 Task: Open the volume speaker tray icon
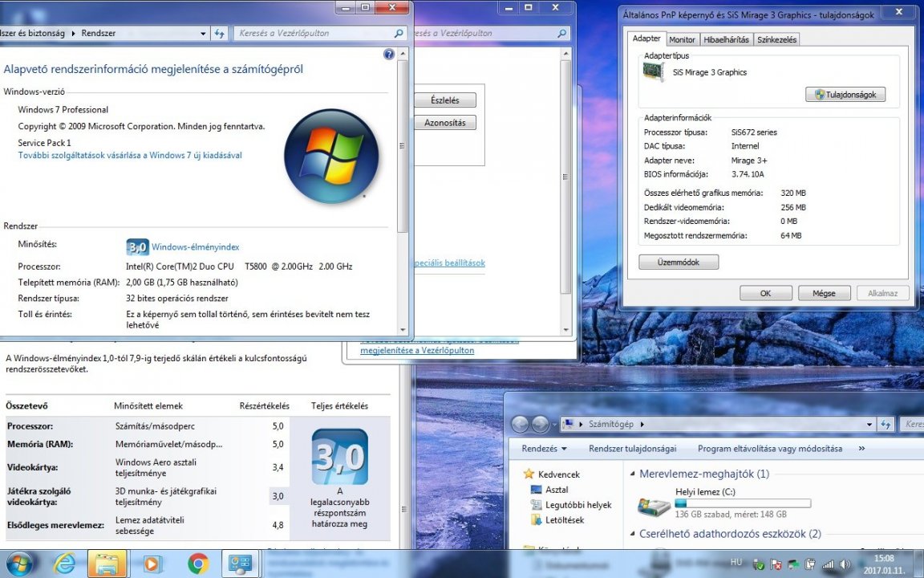(845, 564)
